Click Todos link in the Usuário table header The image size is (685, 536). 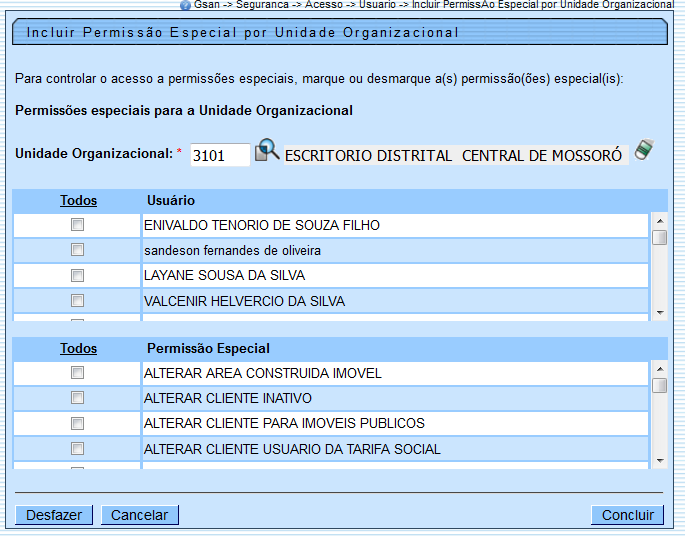[x=78, y=201]
